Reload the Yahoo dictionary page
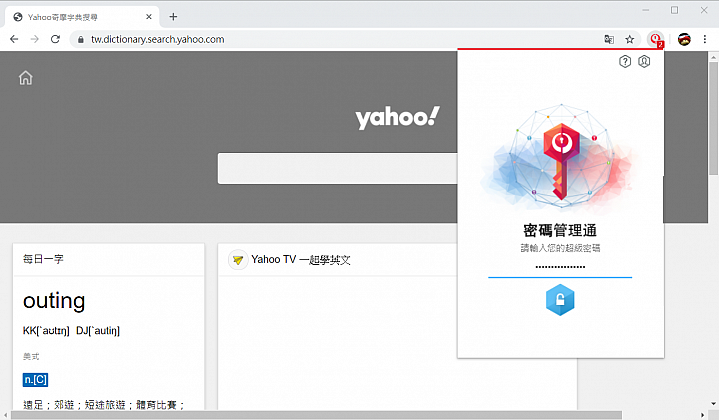Image resolution: width=719 pixels, height=420 pixels. [55, 39]
